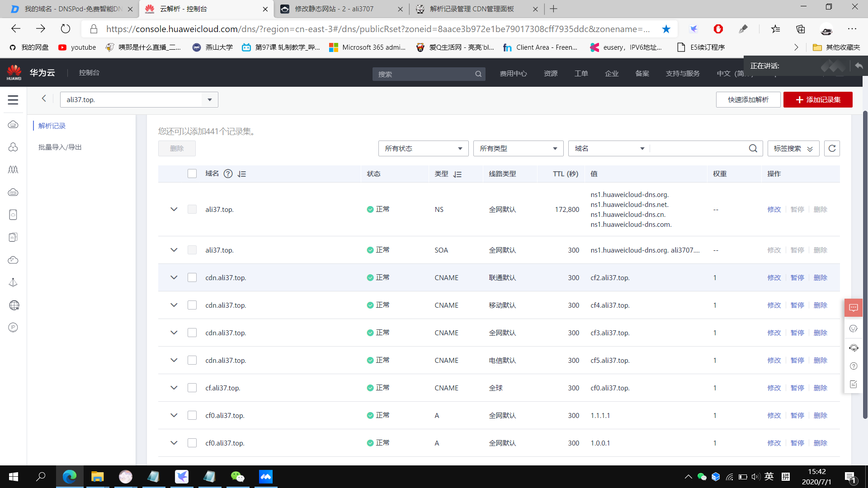Viewport: 868px width, 488px height.
Task: Click the refresh icon beside tag search
Action: [832, 148]
